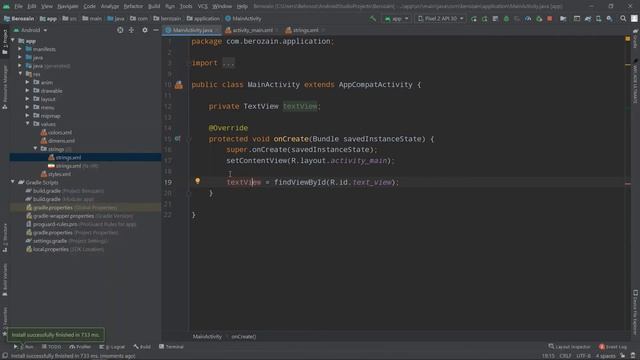Click yellow warning indicator above editor scrollbar
This screenshot has width=640, height=360.
[628, 39]
